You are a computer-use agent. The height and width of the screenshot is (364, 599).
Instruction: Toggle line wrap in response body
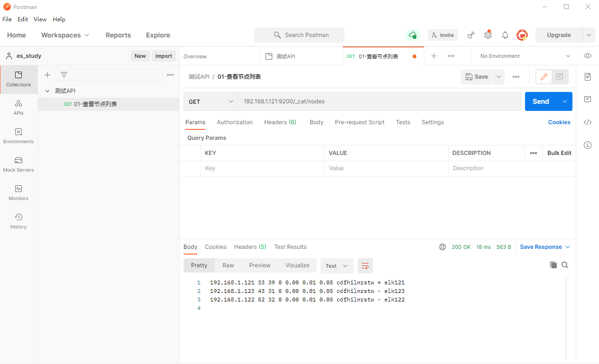click(x=365, y=266)
